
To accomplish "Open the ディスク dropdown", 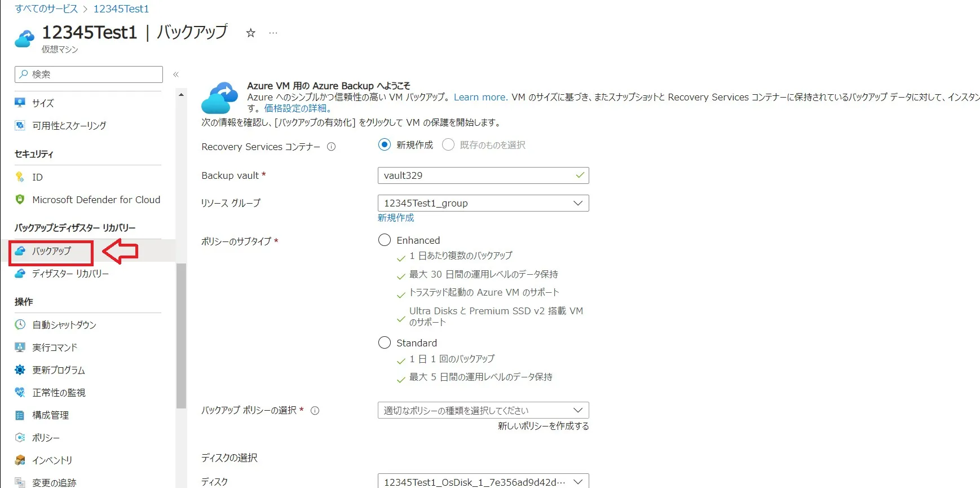I will 483,481.
